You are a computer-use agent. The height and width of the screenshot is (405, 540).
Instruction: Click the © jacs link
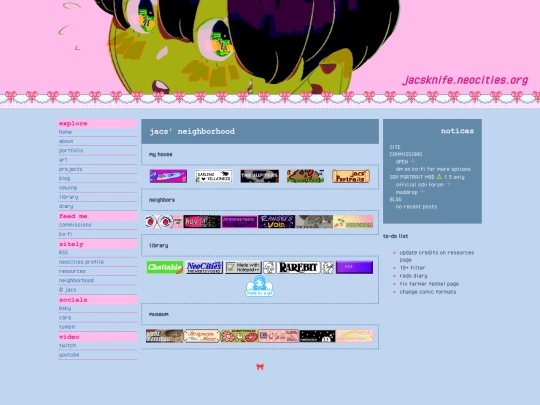(x=68, y=290)
